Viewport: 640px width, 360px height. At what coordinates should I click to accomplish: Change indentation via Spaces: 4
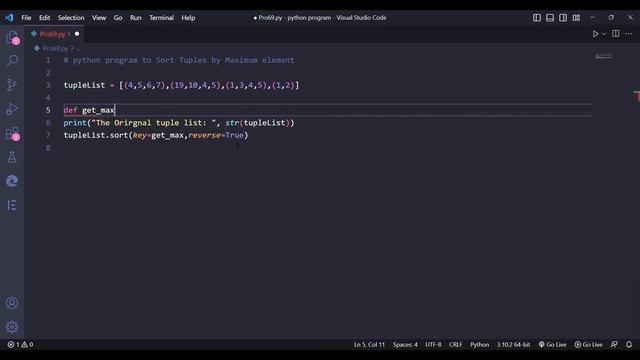pyautogui.click(x=405, y=344)
